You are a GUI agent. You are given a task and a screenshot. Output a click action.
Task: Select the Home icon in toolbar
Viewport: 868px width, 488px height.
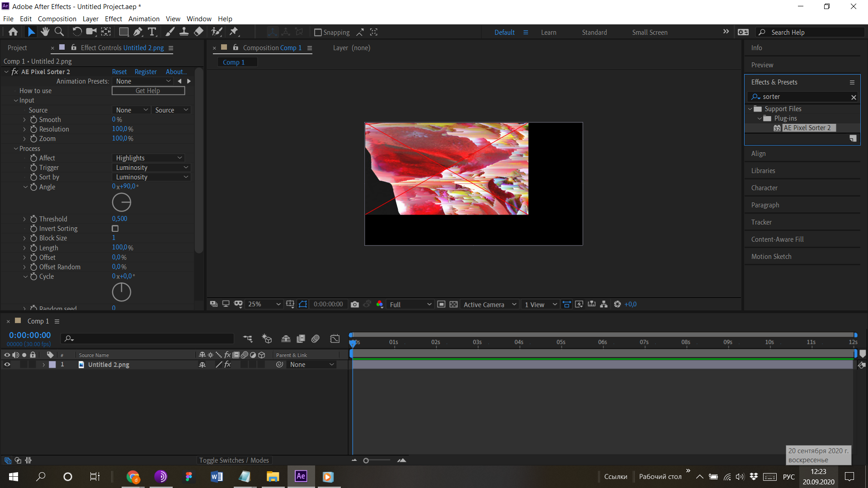tap(13, 32)
